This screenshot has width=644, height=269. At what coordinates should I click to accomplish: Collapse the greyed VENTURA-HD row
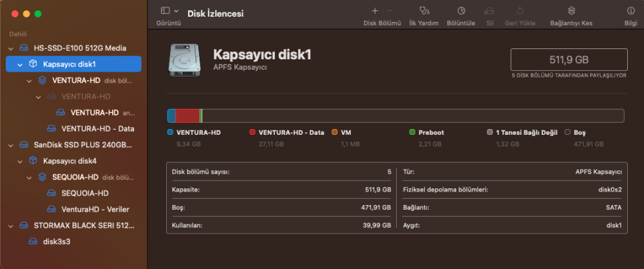(38, 97)
